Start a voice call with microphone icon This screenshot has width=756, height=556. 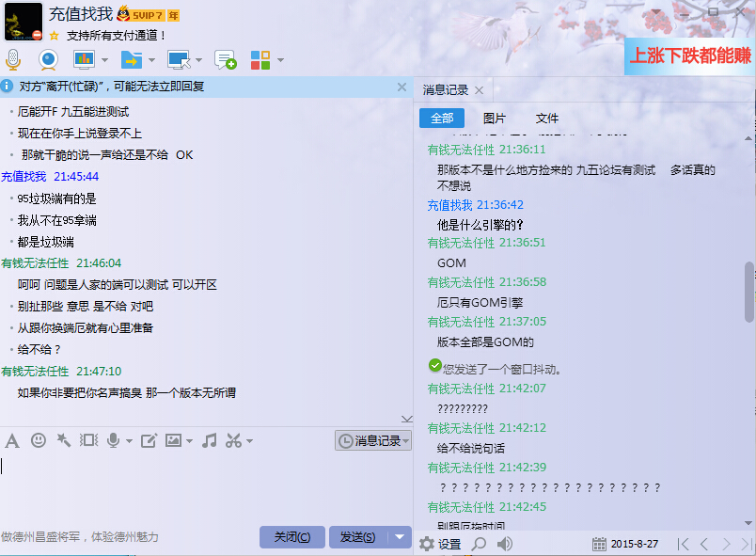point(13,60)
